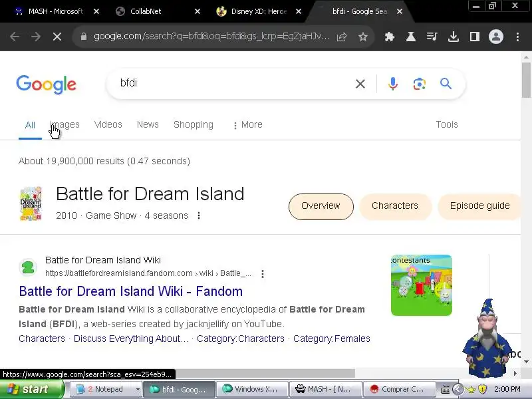Open the media controls icon
This screenshot has height=399, width=532.
[x=432, y=37]
